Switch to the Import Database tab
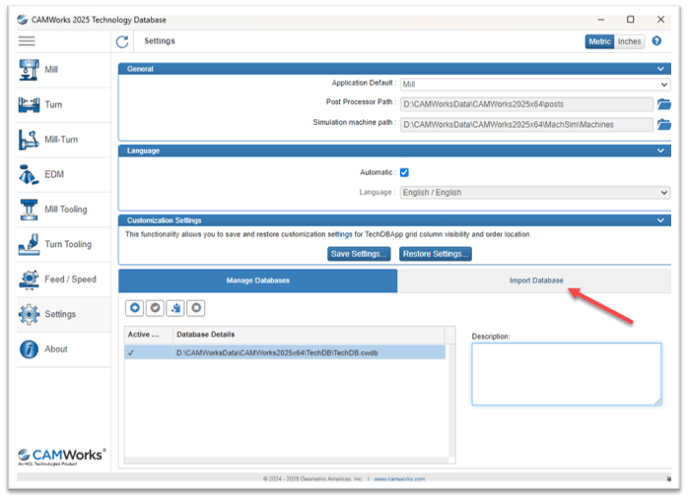 point(536,281)
